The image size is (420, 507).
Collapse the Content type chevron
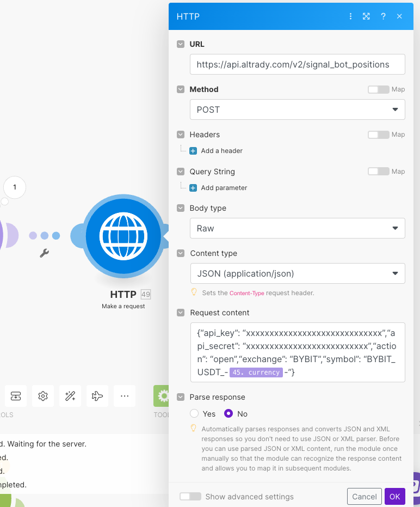(181, 253)
